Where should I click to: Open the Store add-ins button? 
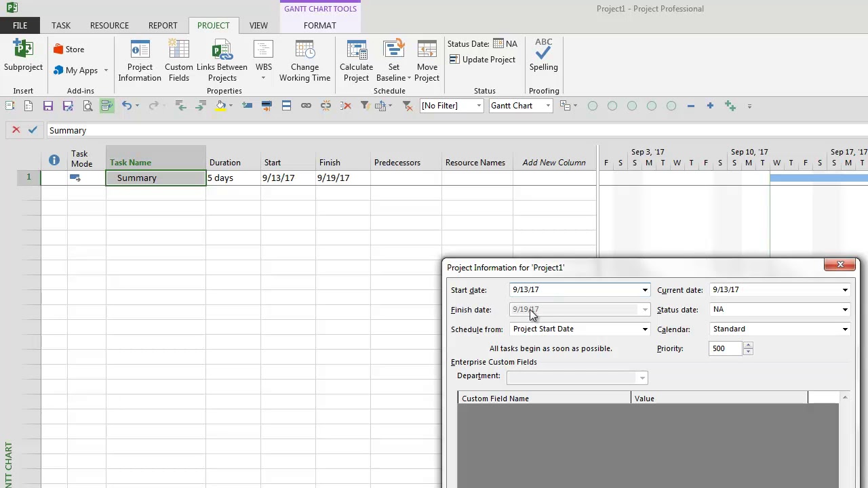point(68,49)
